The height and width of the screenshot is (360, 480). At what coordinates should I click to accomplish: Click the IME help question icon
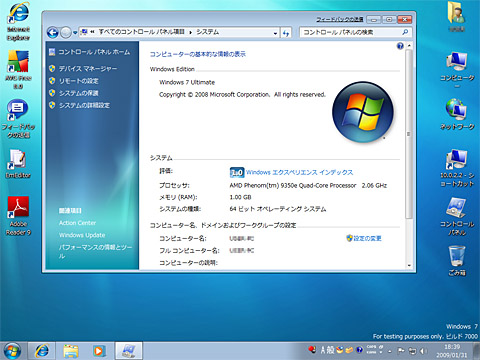[359, 350]
